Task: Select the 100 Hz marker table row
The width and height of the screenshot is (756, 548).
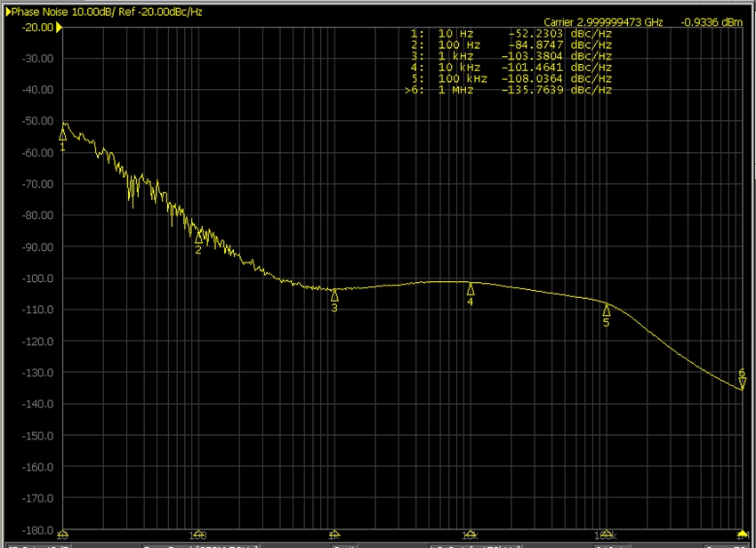Action: pyautogui.click(x=511, y=44)
